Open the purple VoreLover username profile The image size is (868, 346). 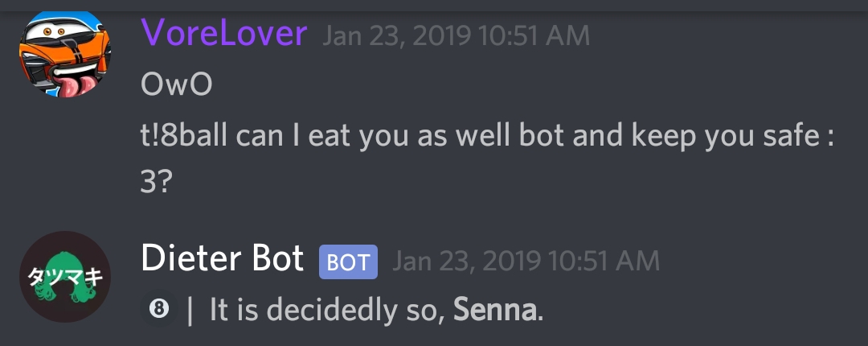pos(223,33)
